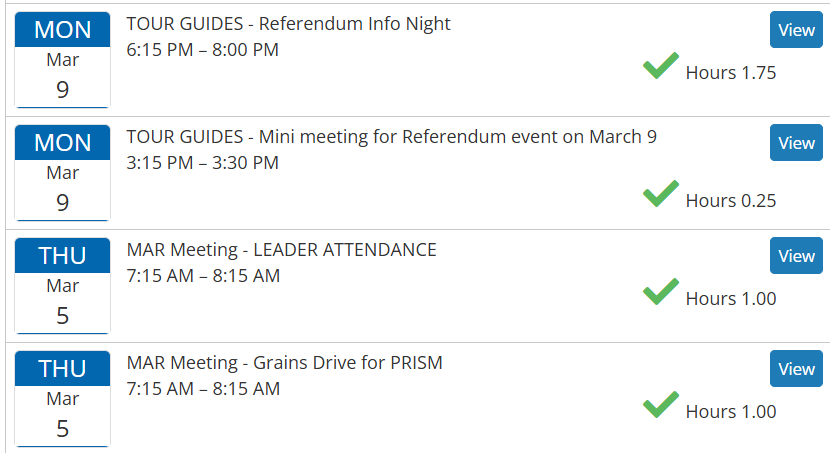Click the Hours 0.25 label
830x453 pixels.
(730, 201)
